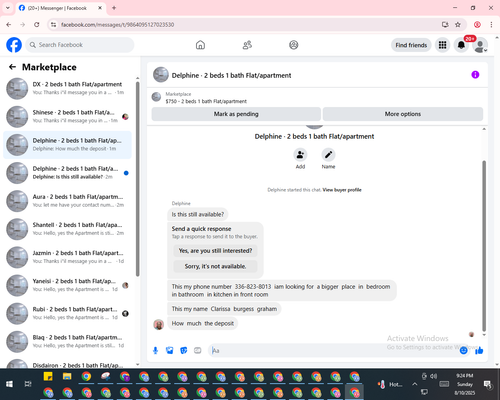Open the Chrome tab search dropdown
The image size is (500, 400).
point(8,8)
